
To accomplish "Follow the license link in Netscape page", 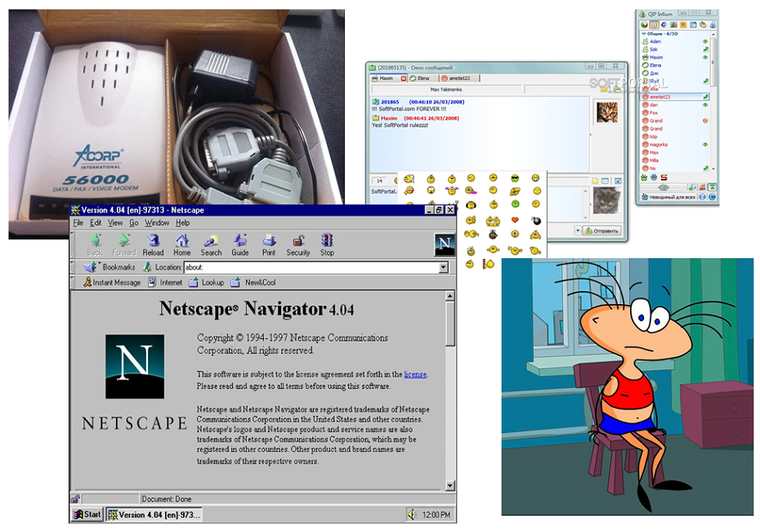I will pyautogui.click(x=415, y=374).
